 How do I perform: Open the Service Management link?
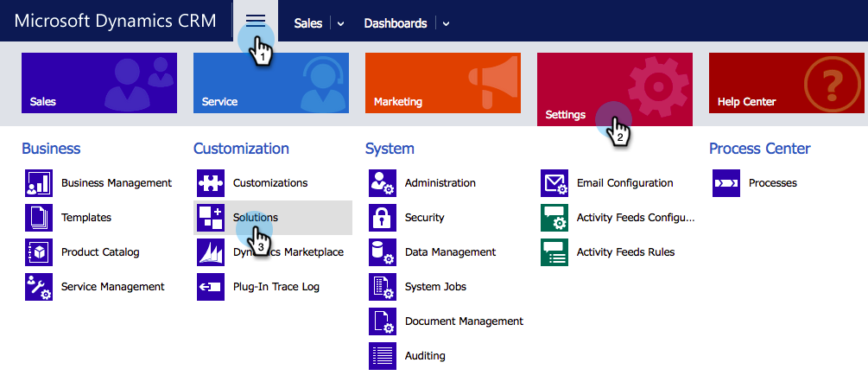[x=113, y=287]
